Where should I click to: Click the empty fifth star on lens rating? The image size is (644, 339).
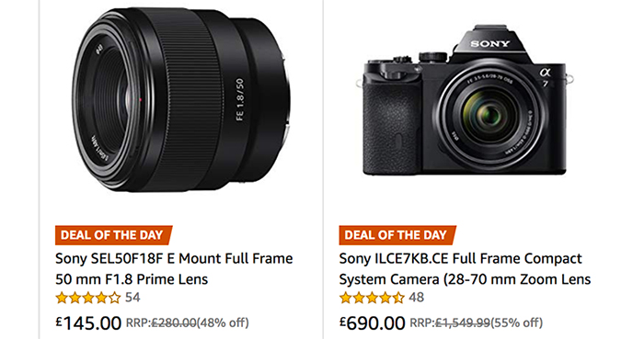pos(114,298)
